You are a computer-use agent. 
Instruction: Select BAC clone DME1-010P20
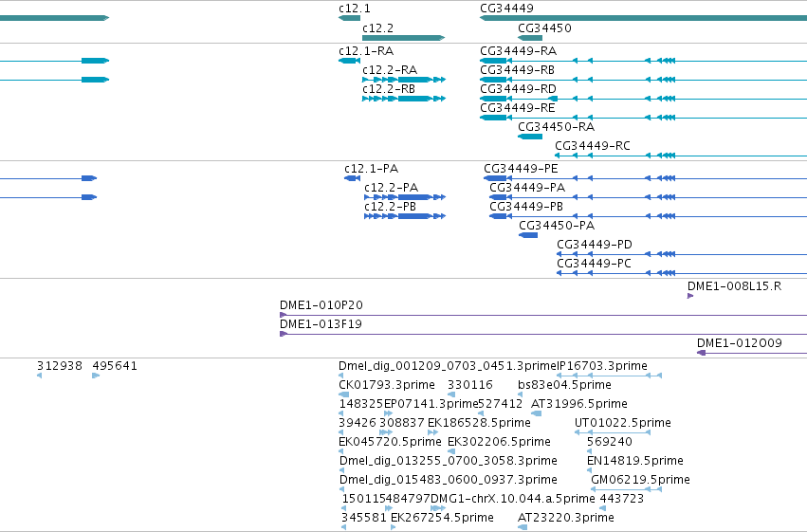pos(321,305)
